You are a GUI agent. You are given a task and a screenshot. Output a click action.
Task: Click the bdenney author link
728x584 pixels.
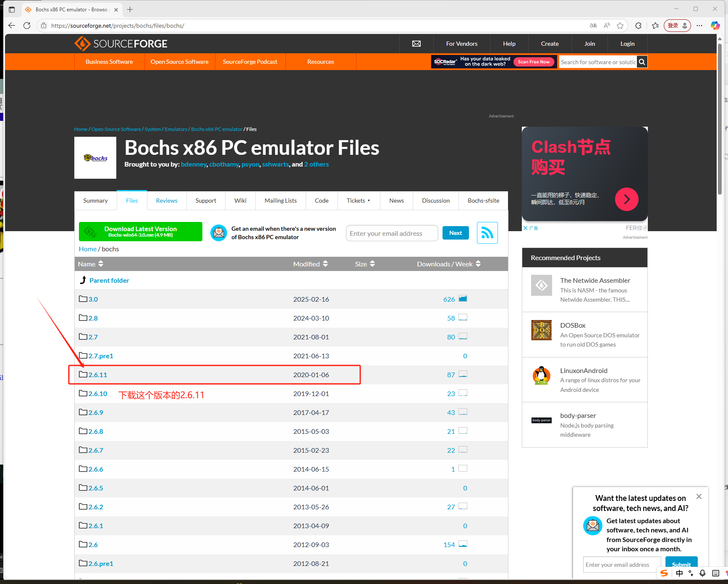coord(194,164)
